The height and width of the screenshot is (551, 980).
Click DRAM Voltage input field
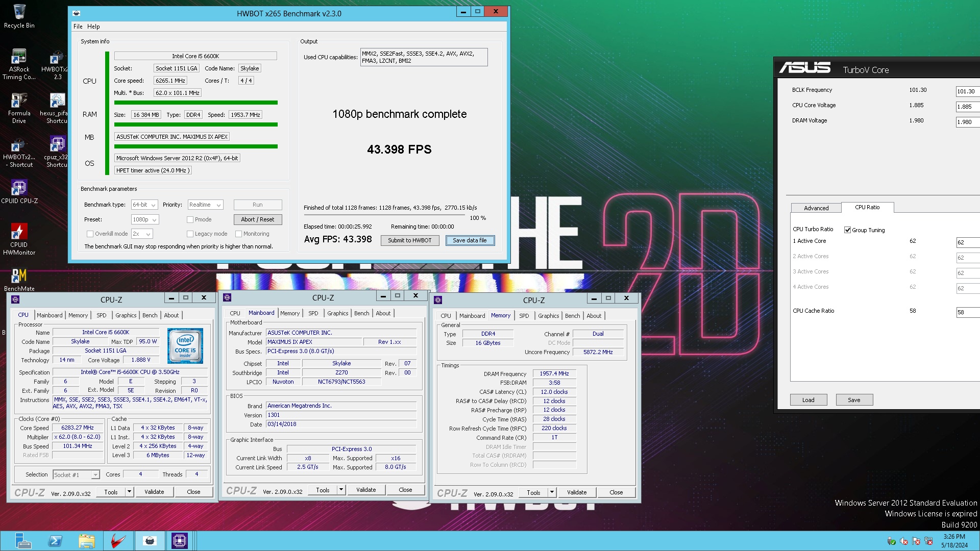[x=967, y=122]
